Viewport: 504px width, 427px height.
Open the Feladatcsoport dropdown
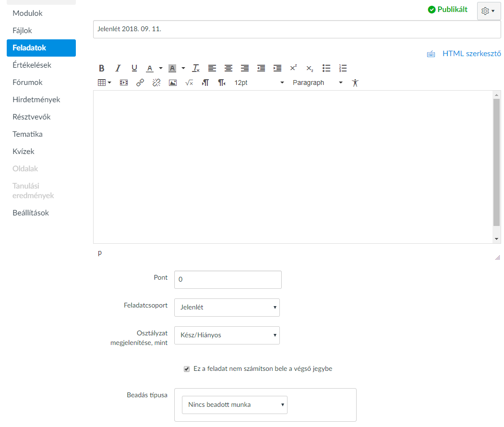tap(227, 308)
